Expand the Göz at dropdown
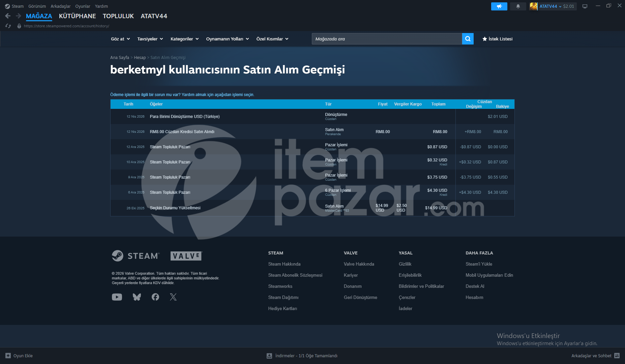Viewport: 625px width, 364px height. (x=120, y=39)
